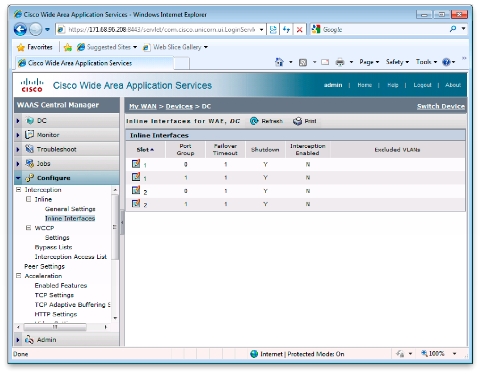The width and height of the screenshot is (482, 376).
Task: Open the Safety menu
Action: point(397,62)
